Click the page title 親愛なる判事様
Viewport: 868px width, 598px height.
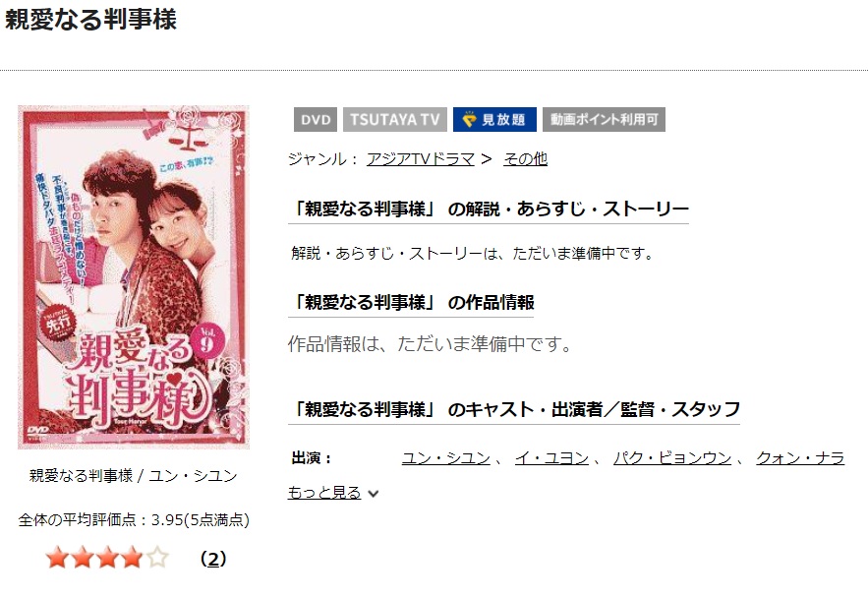click(90, 20)
